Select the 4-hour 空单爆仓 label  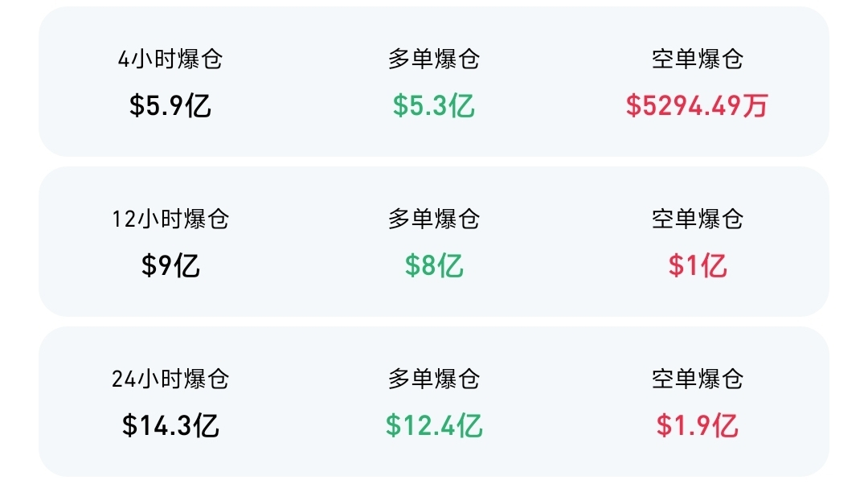pyautogui.click(x=698, y=59)
